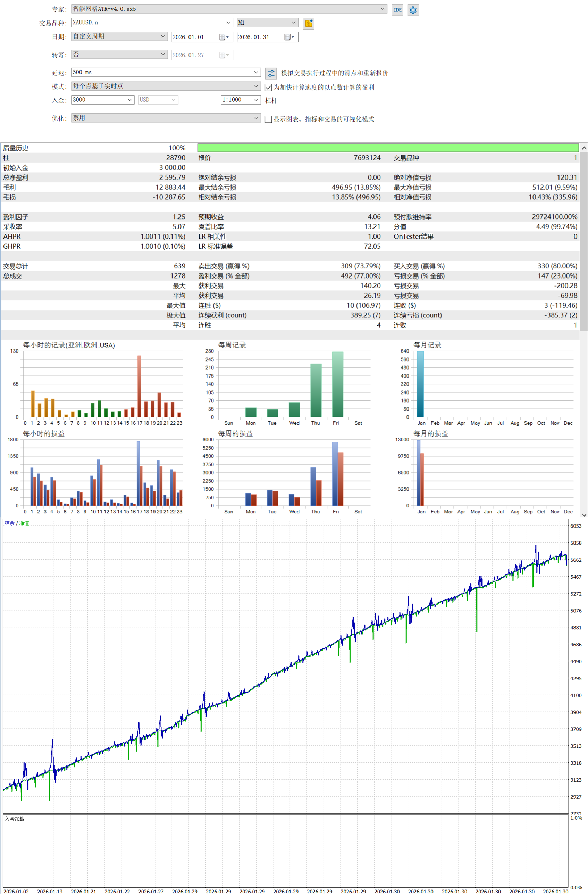The width and height of the screenshot is (588, 894).
Task: Click the GHPR value 1.0010 (0.10%)
Action: pyautogui.click(x=162, y=246)
